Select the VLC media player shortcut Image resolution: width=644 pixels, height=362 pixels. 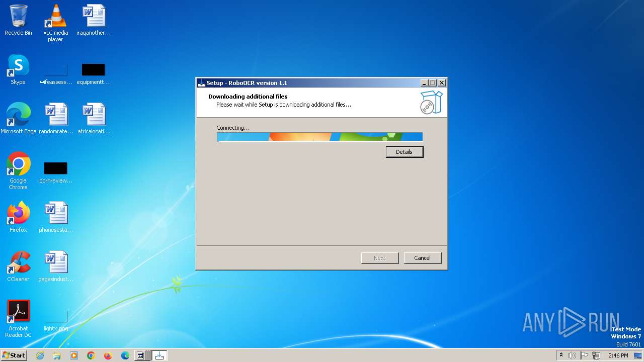click(55, 23)
